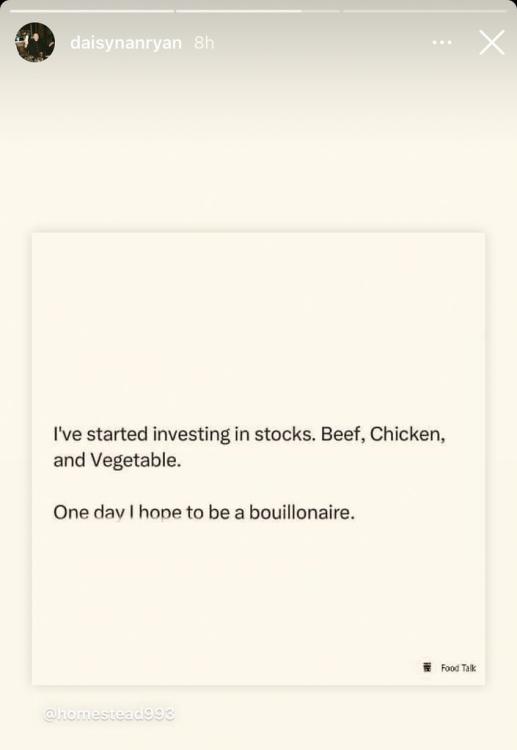Click the 8h timestamp
This screenshot has width=517, height=750.
(x=204, y=43)
